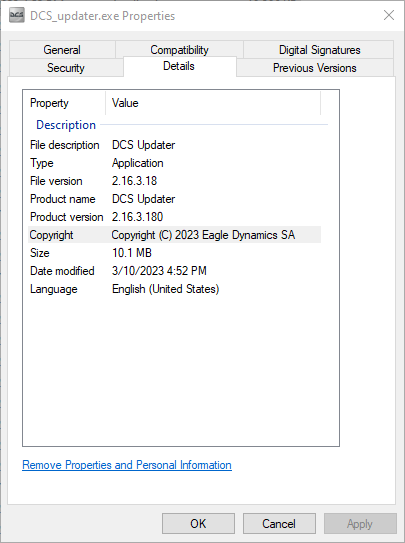Close the Properties dialog with X
This screenshot has width=405, height=543.
pyautogui.click(x=389, y=15)
